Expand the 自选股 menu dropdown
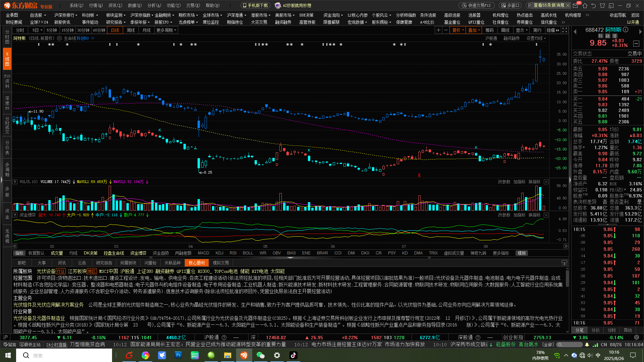This screenshot has height=362, width=644. click(38, 15)
